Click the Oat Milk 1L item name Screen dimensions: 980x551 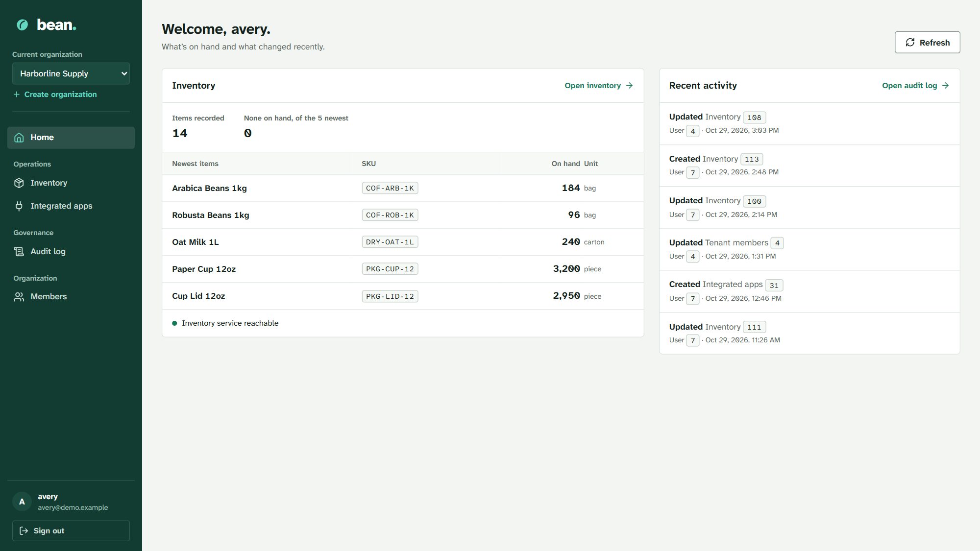(196, 242)
